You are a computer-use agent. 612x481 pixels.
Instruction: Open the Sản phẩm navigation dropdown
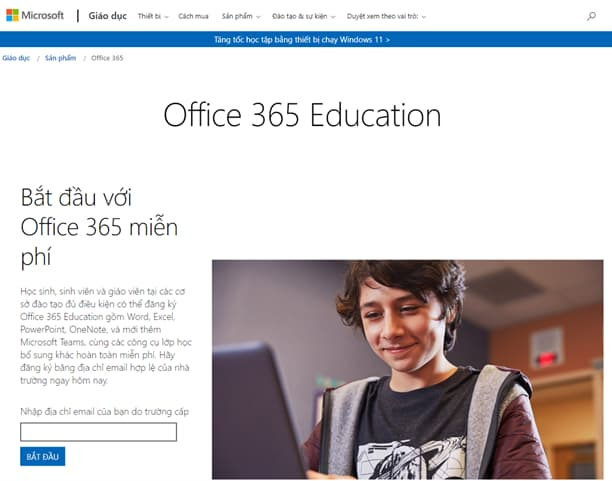point(241,16)
